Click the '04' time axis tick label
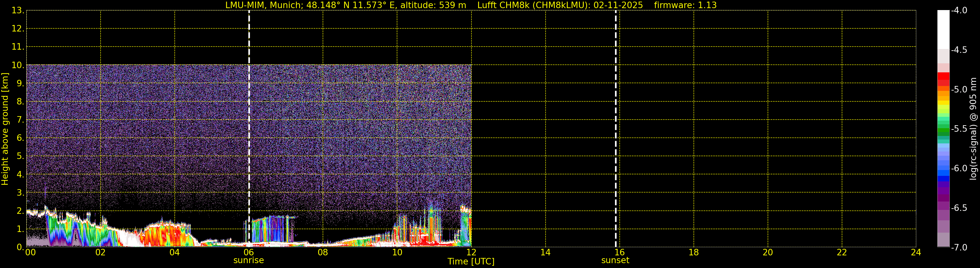 tap(175, 252)
